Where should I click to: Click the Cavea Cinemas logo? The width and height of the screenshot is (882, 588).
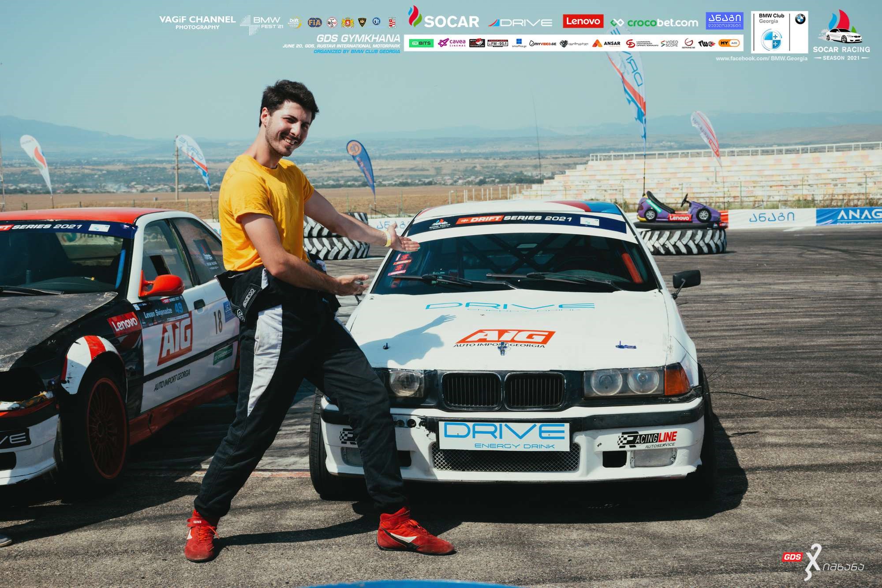(x=452, y=43)
